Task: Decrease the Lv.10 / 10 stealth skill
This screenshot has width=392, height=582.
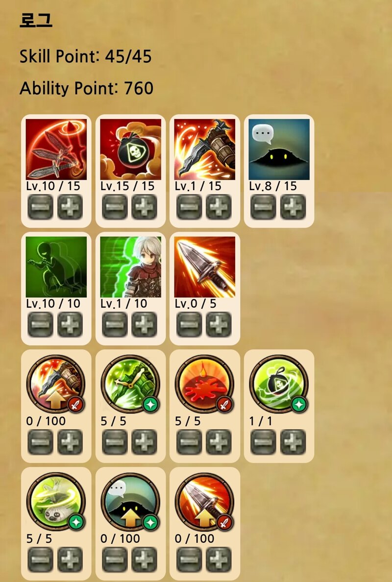Action: coord(41,324)
